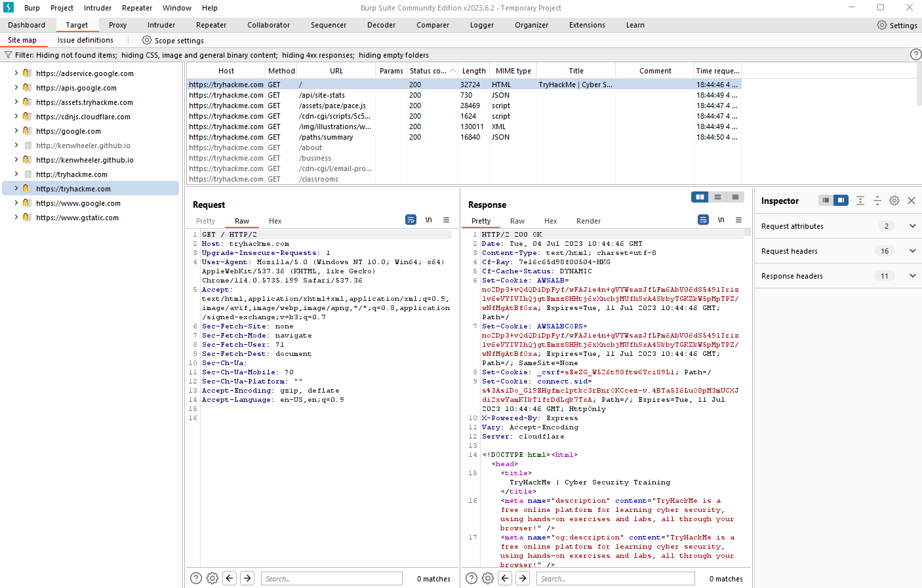Screen dimensions: 922x588
Task: Click the Inspector expand-all icon
Action: (860, 201)
